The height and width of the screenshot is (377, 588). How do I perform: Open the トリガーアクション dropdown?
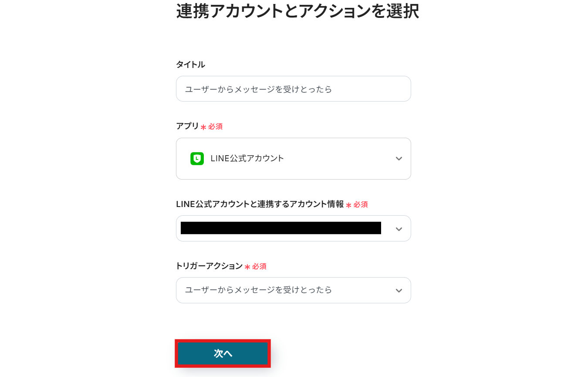coord(293,290)
